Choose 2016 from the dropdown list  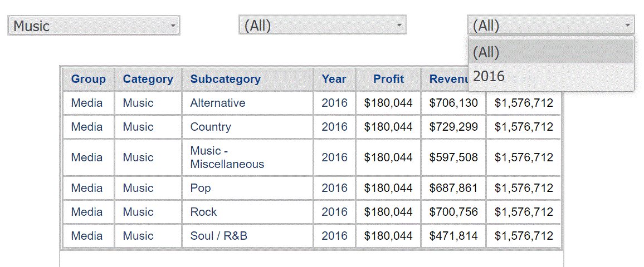coord(551,76)
